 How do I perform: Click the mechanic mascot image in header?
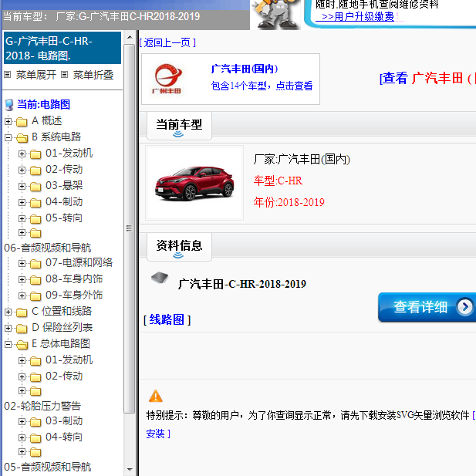coord(276,15)
